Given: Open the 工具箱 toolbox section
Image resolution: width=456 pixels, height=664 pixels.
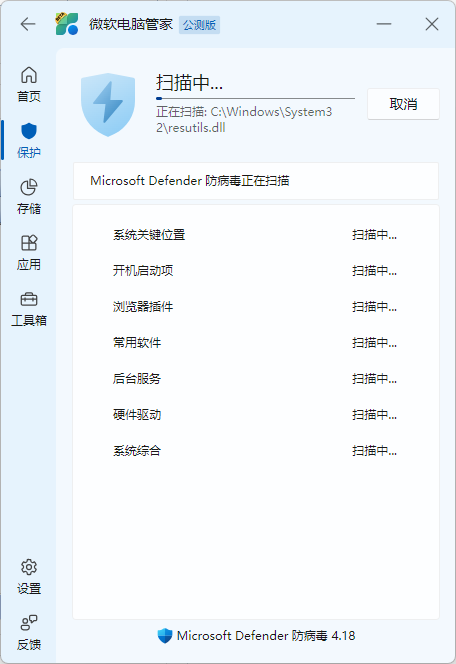Looking at the screenshot, I should (x=29, y=309).
